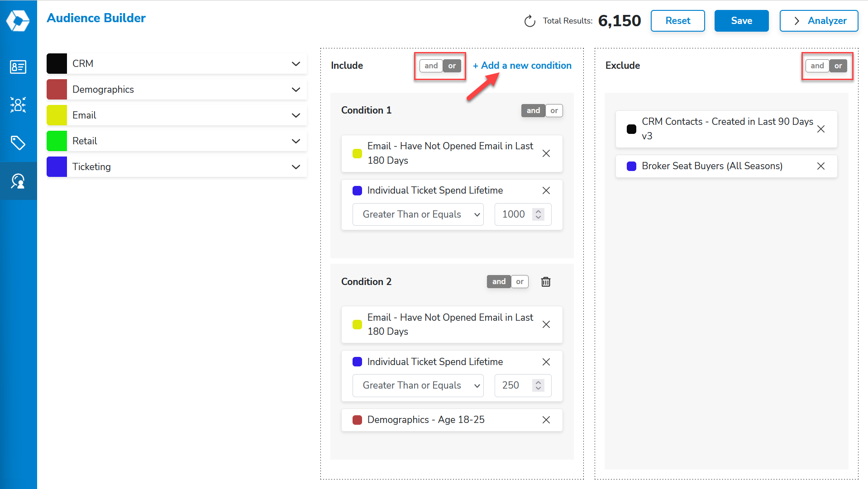The width and height of the screenshot is (868, 489).
Task: Click the refresh results icon
Action: [529, 21]
